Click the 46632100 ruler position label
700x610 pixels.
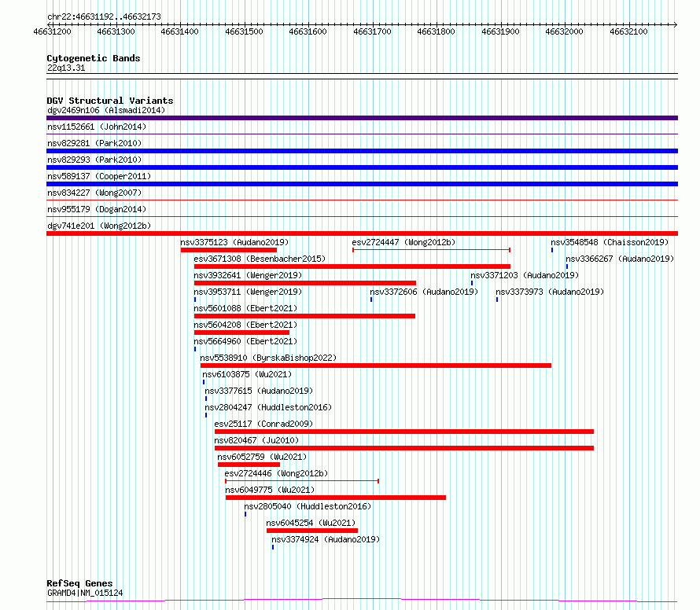(628, 31)
